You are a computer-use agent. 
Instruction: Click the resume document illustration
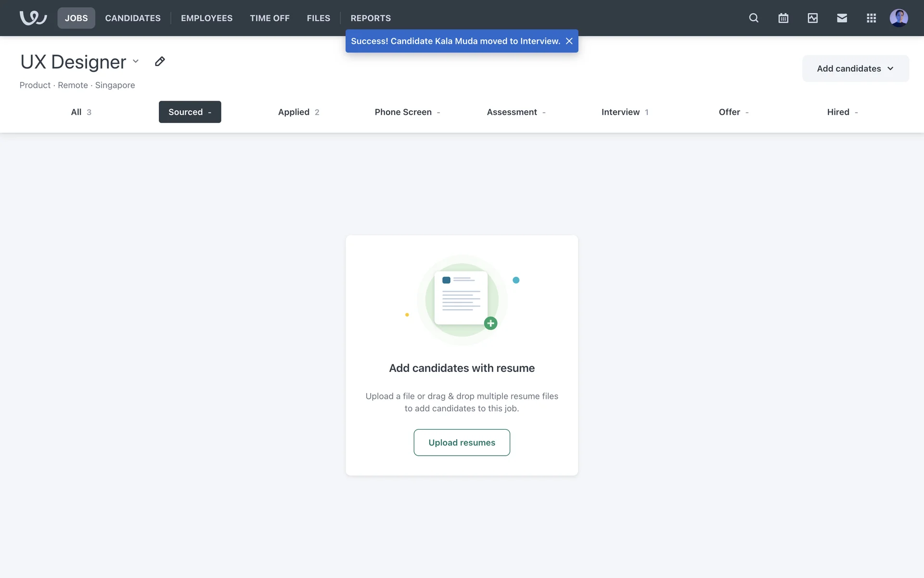coord(461,299)
